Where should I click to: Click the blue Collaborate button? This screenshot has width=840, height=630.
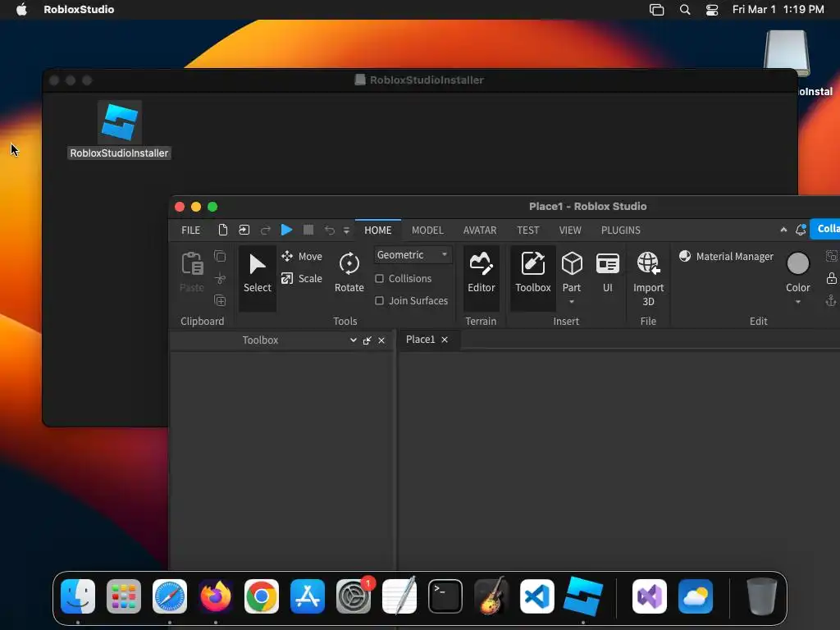825,229
